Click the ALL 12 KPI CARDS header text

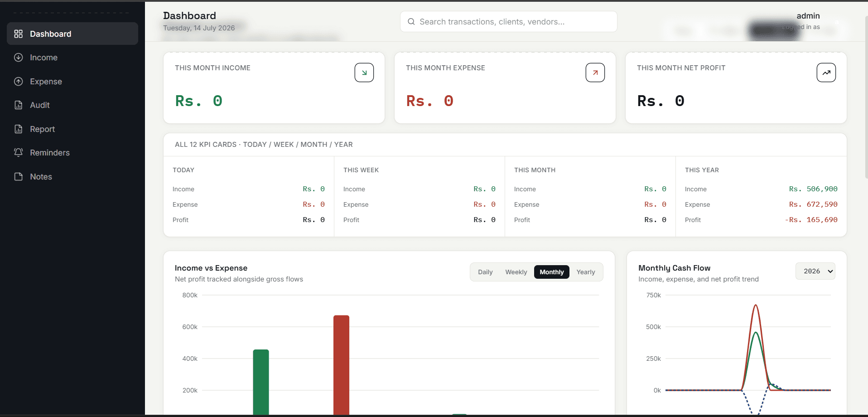tap(264, 145)
